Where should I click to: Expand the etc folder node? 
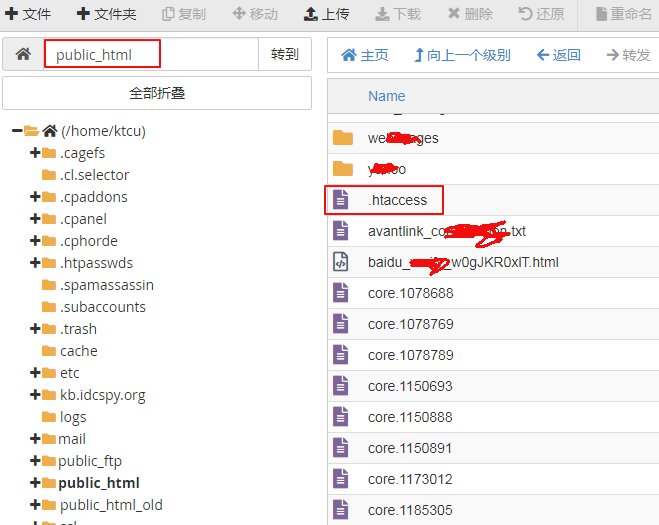35,372
